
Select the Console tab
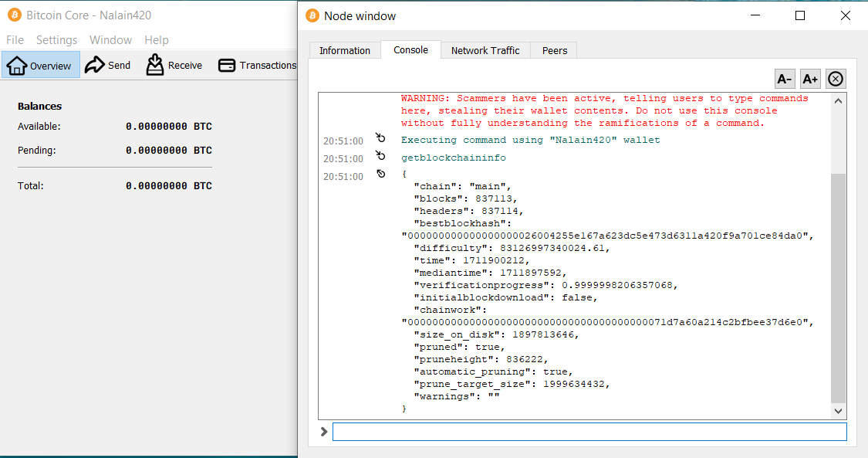pyautogui.click(x=410, y=50)
